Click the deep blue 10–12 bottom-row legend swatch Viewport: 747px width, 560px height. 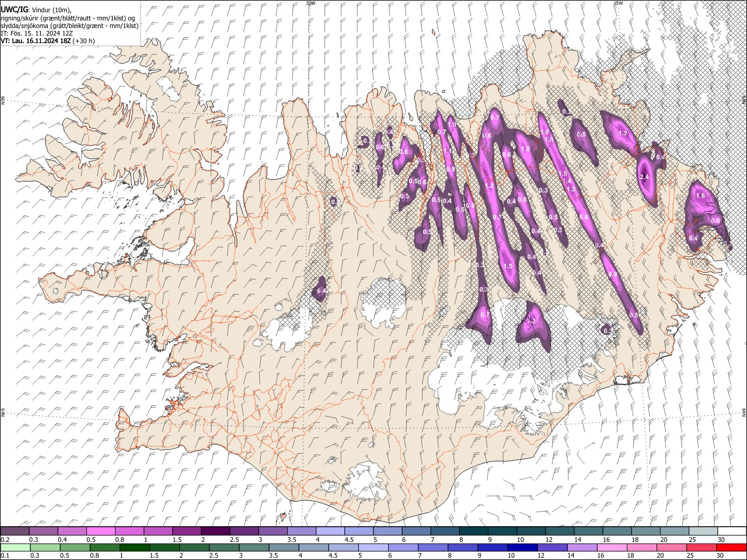522,547
